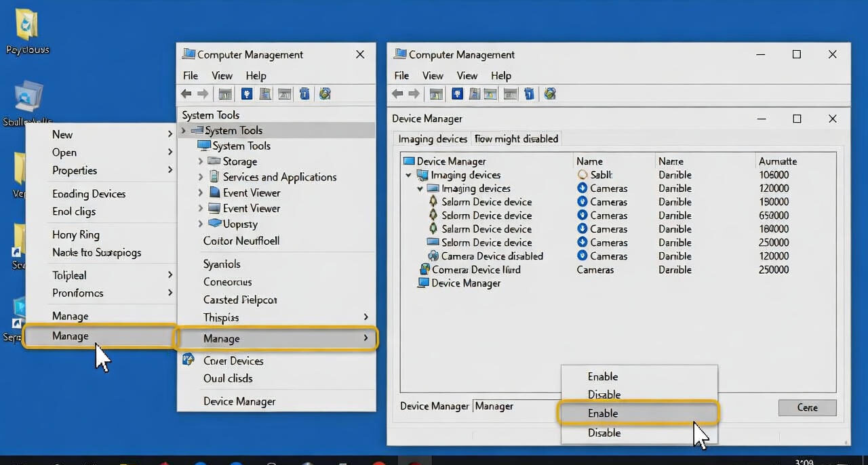
Task: Click Services and Applications icon in tree
Action: 214,177
